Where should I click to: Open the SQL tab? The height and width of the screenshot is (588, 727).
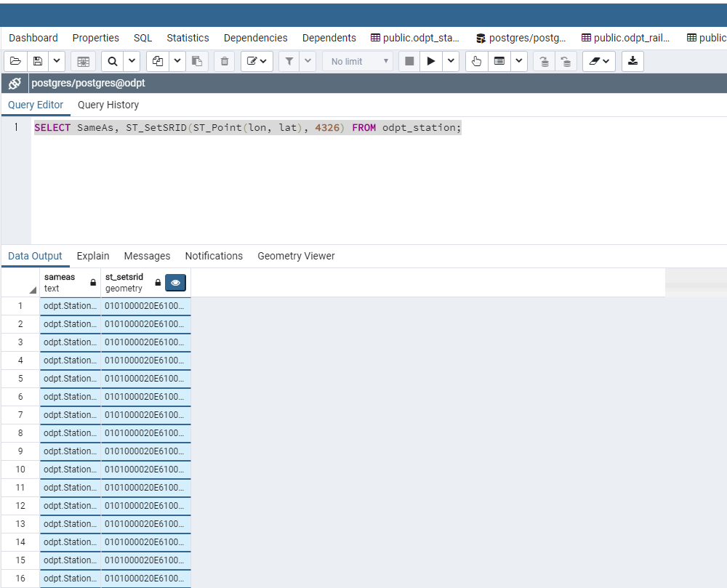click(x=142, y=38)
